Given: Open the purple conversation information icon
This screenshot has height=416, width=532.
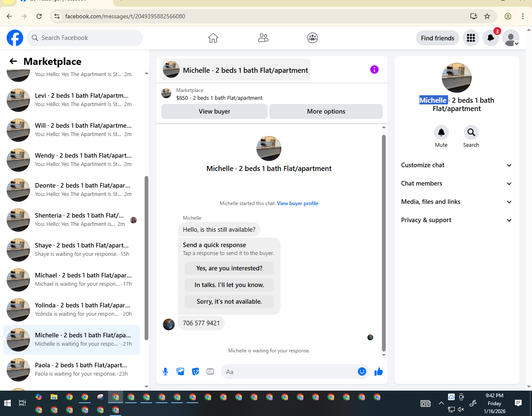Looking at the screenshot, I should 374,69.
